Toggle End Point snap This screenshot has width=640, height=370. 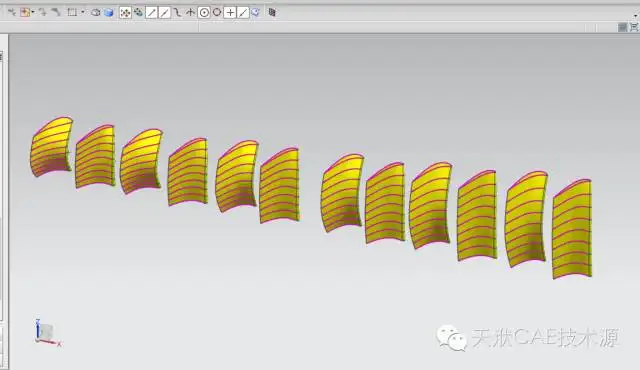[x=151, y=13]
